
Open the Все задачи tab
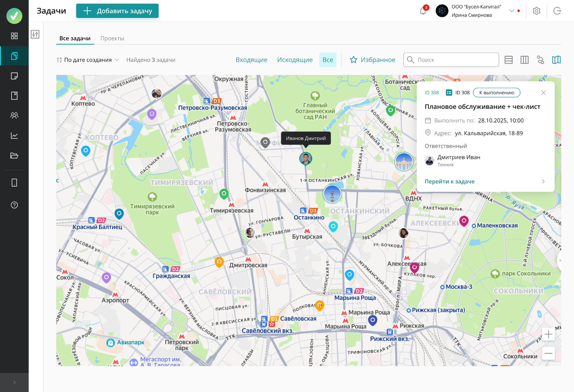(75, 38)
